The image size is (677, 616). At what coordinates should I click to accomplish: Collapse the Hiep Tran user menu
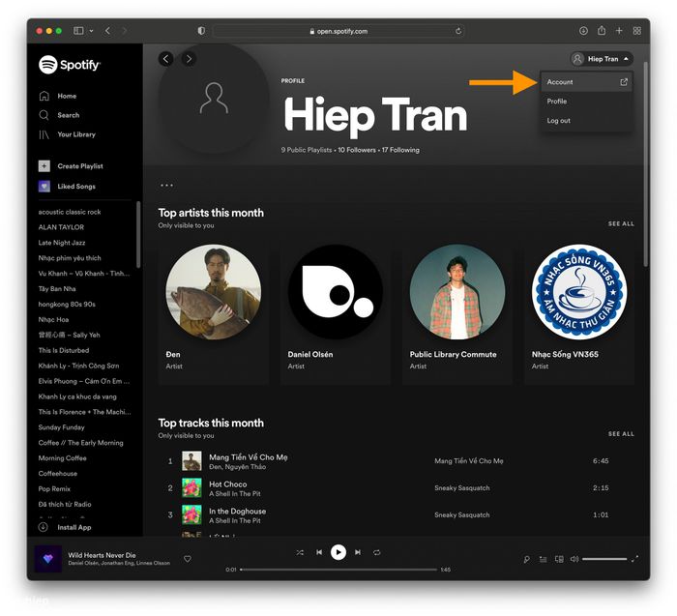601,59
